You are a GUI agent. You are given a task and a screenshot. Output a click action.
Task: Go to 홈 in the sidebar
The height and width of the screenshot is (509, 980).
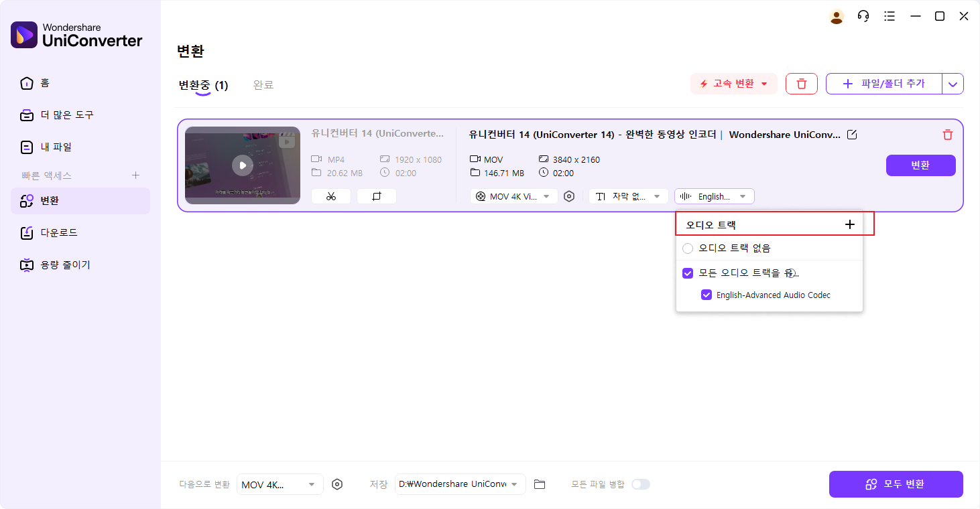click(80, 83)
